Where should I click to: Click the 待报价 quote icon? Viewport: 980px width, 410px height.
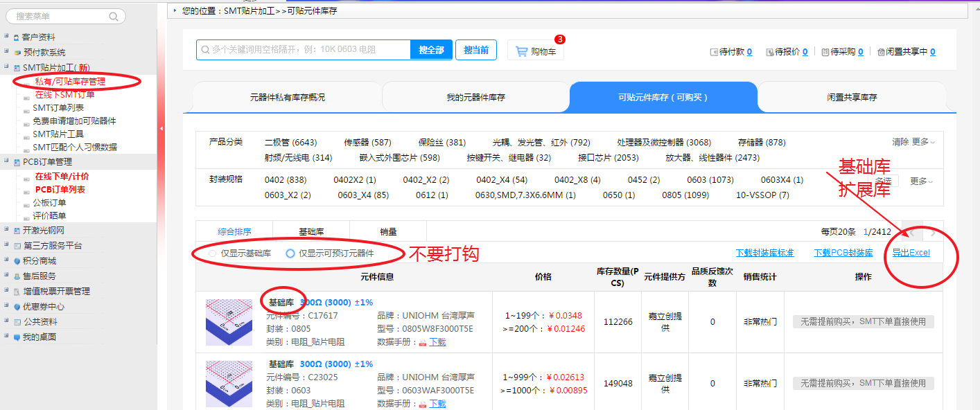769,52
